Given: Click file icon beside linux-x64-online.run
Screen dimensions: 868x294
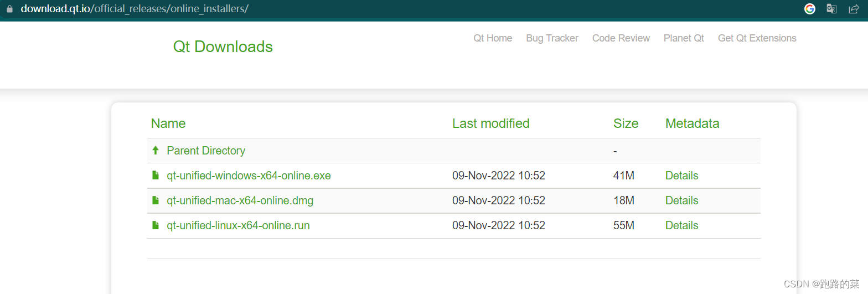Looking at the screenshot, I should [x=156, y=225].
